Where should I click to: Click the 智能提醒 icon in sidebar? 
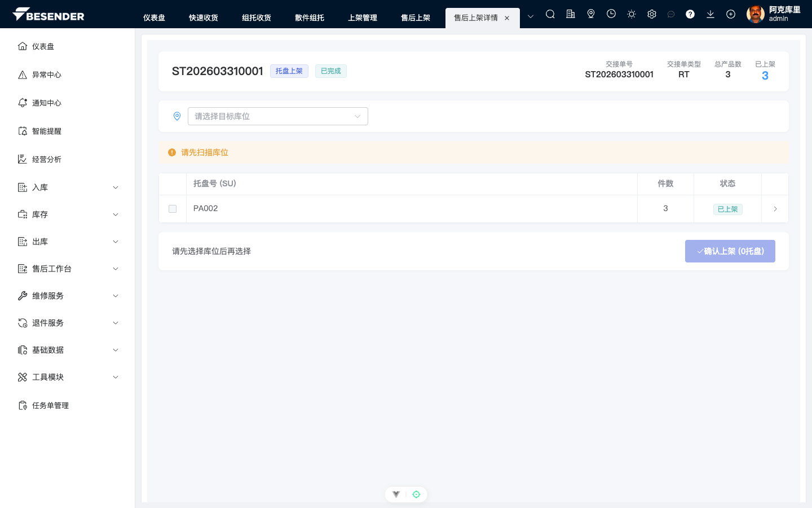coord(23,131)
